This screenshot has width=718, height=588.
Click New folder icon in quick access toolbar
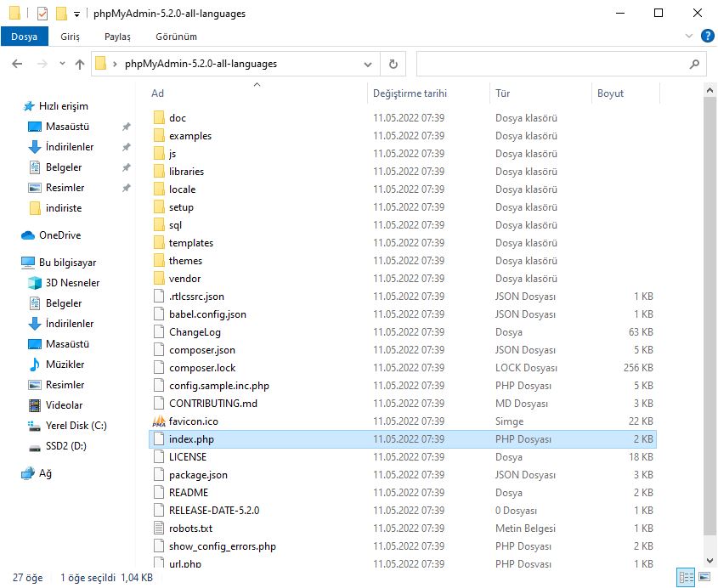click(61, 14)
